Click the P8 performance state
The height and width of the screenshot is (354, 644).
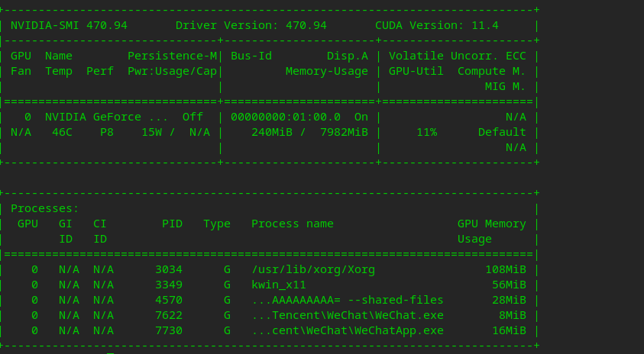pyautogui.click(x=107, y=133)
